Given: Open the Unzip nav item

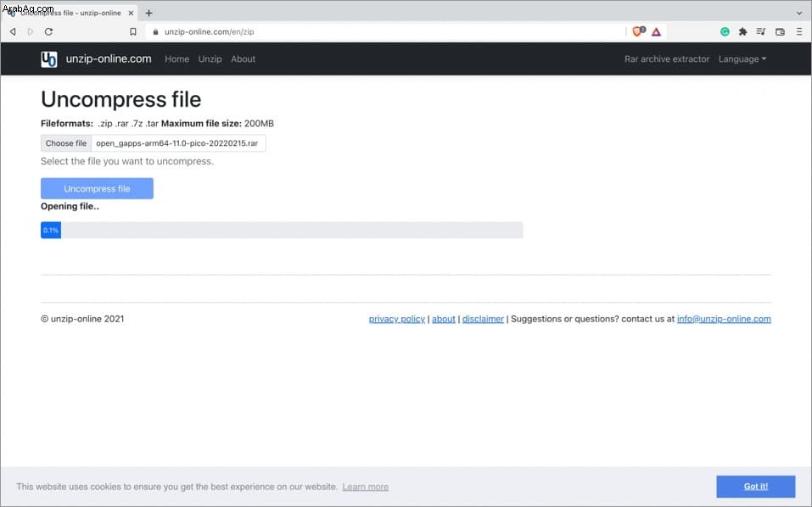Looking at the screenshot, I should click(x=210, y=59).
